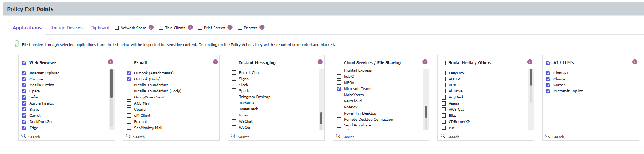Uncheck Mozilla Firefox browser

[24, 85]
